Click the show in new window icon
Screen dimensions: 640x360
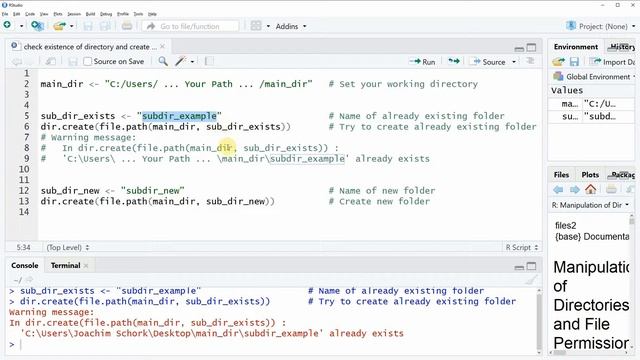[51, 62]
